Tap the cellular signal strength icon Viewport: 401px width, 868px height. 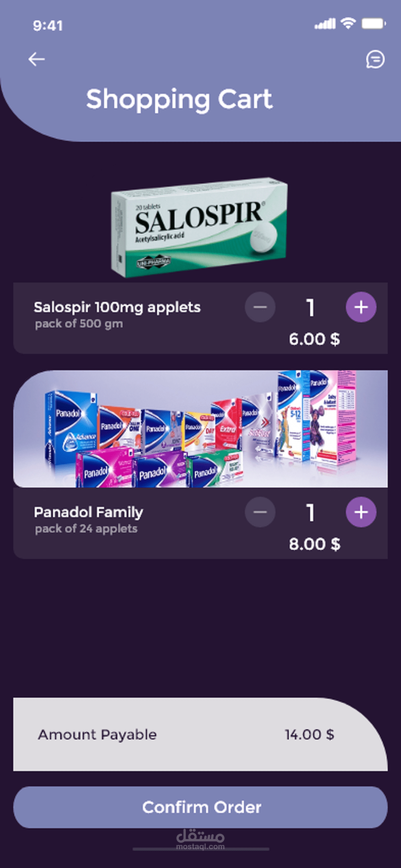[x=325, y=24]
